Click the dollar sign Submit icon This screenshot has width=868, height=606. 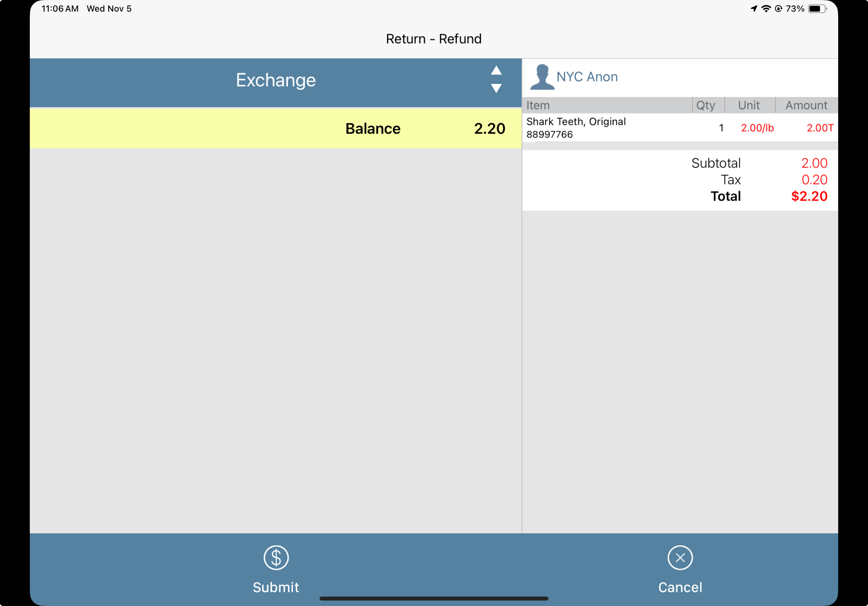click(276, 558)
